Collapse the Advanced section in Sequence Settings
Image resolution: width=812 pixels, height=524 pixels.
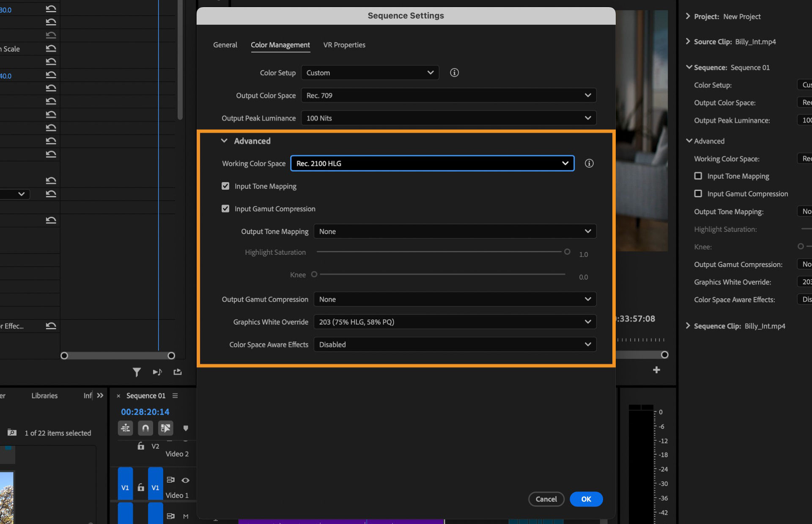pos(224,141)
